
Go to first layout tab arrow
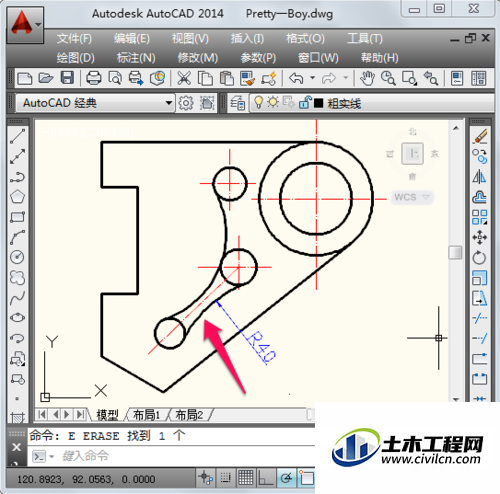42,414
